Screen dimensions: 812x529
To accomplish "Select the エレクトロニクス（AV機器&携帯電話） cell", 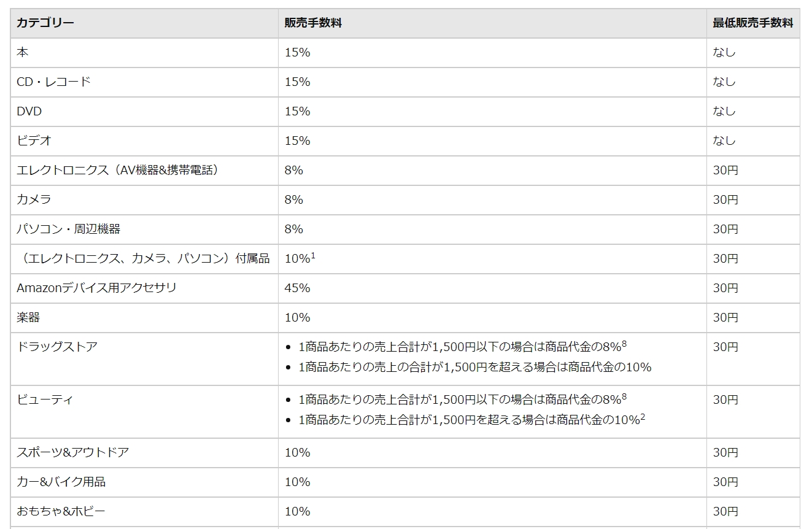I will tap(118, 171).
